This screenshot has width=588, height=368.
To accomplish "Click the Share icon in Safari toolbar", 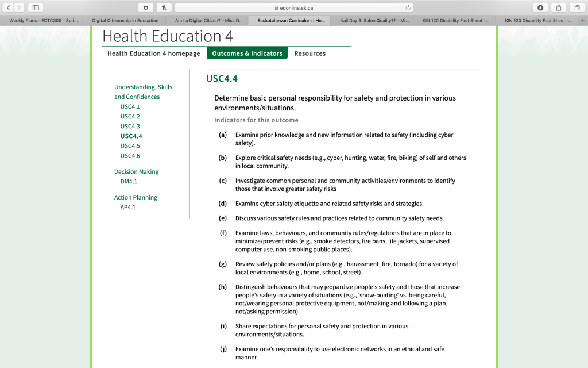I will (x=559, y=7).
